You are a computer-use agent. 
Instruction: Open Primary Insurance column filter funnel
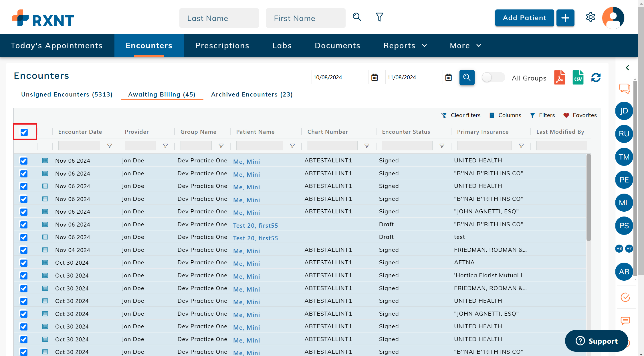click(521, 146)
